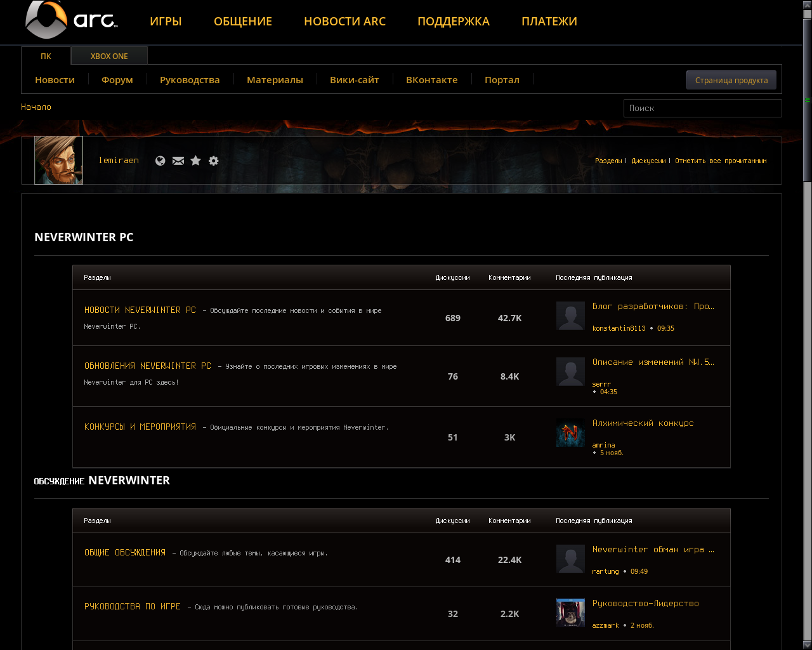Click avatar beside Описание изменений post
Screen dimensions: 812x650
(x=570, y=371)
